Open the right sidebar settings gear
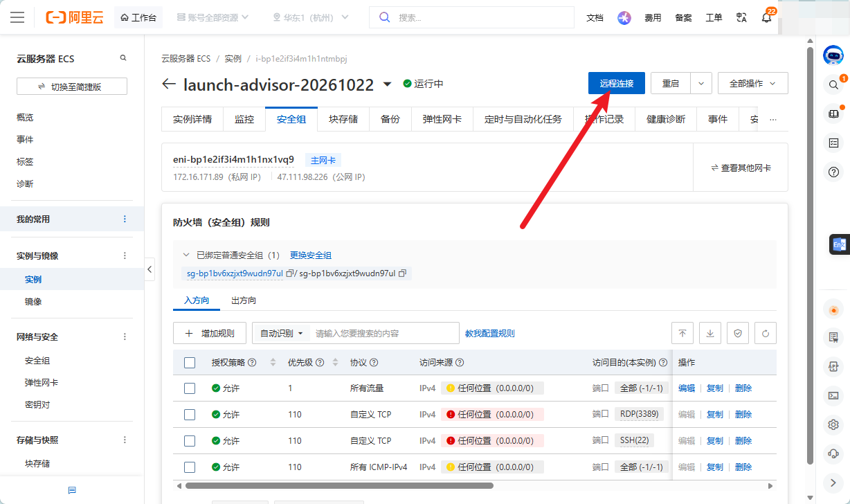This screenshot has height=504, width=850. [833, 424]
